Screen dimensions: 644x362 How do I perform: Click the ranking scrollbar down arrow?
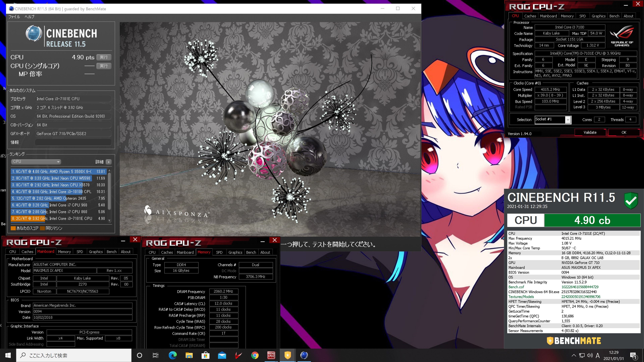tap(109, 221)
